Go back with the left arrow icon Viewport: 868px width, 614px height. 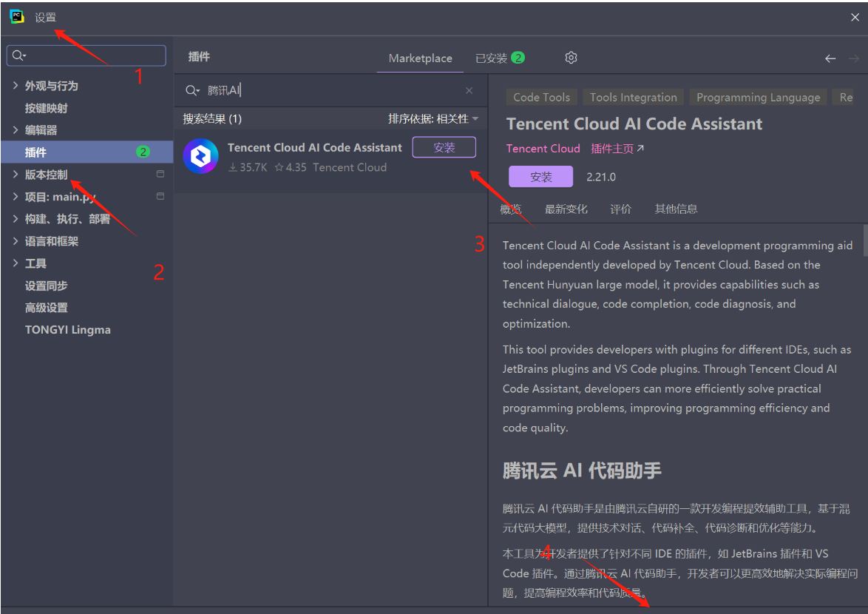pos(830,58)
